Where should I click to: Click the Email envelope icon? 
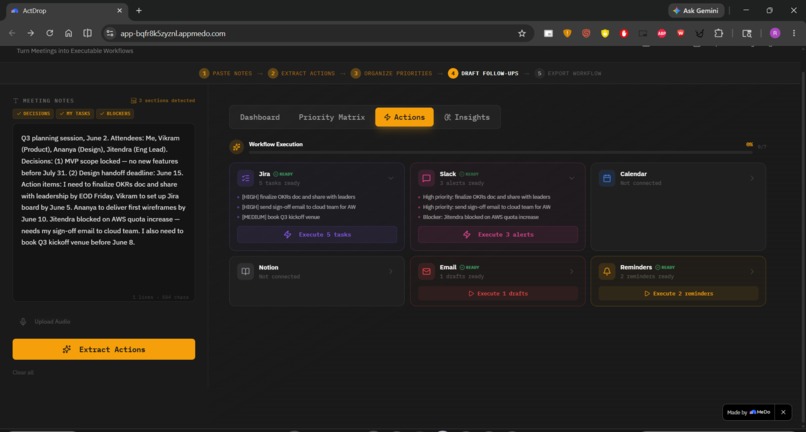(x=426, y=272)
